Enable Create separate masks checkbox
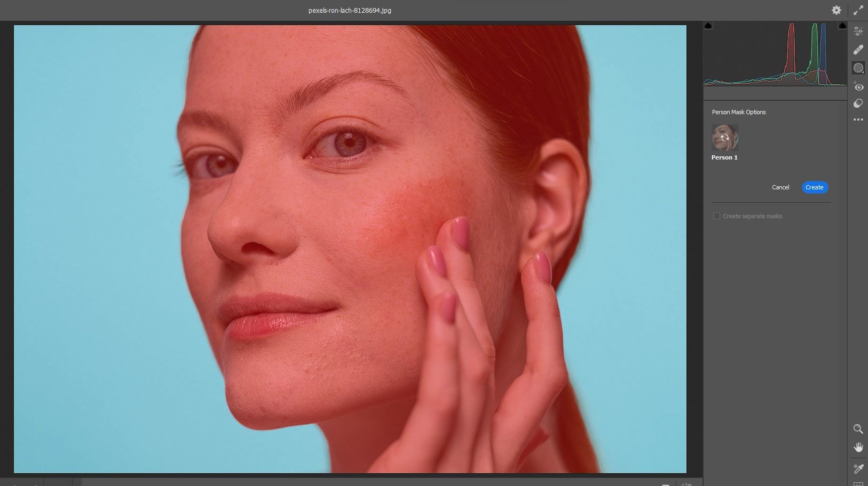868x486 pixels. (716, 216)
